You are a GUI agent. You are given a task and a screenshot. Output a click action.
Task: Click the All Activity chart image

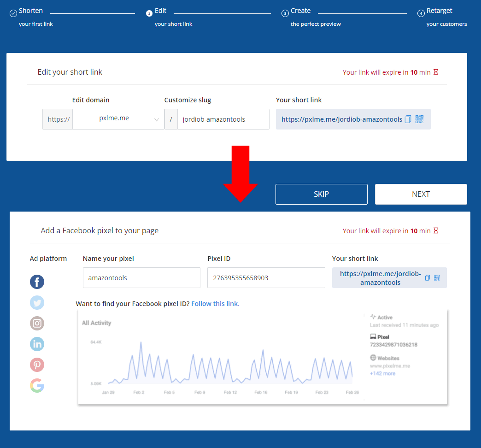click(263, 357)
